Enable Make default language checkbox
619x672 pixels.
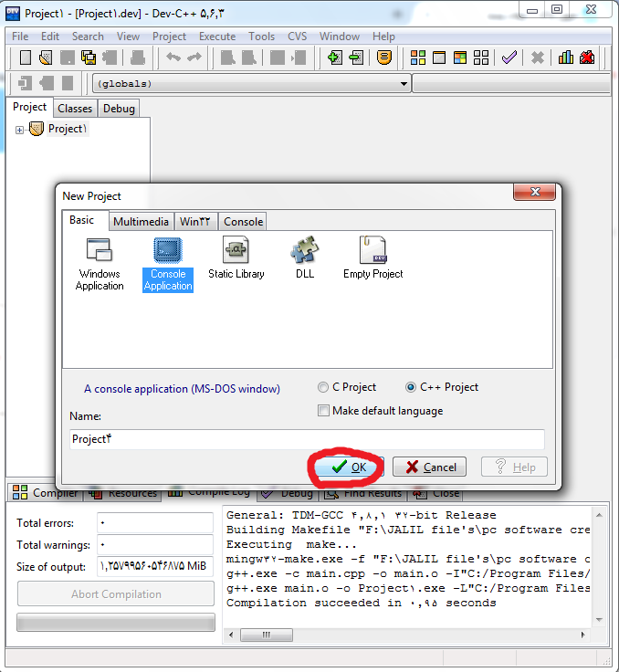click(323, 411)
